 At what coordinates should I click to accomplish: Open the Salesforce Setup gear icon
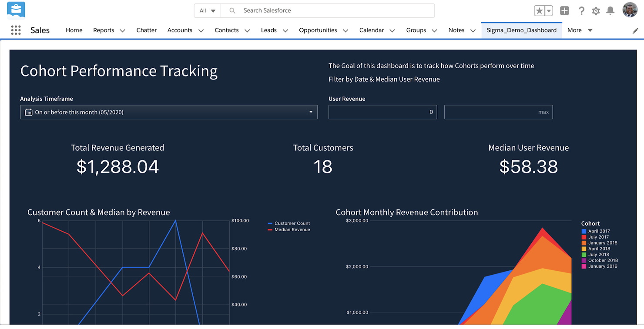point(596,10)
